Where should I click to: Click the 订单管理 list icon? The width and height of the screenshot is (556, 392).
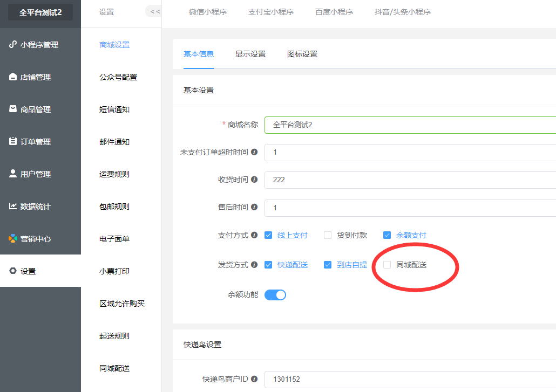click(x=13, y=141)
